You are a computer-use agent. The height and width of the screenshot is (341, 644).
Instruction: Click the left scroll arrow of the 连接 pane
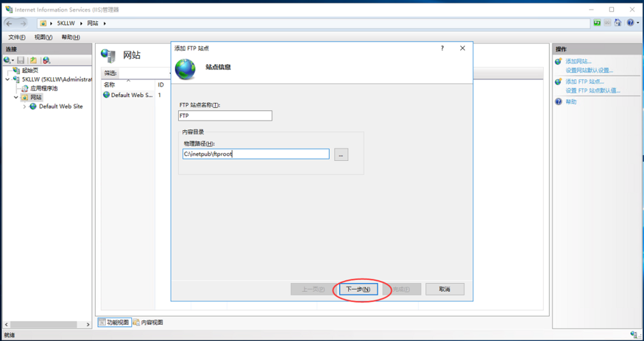[x=5, y=325]
